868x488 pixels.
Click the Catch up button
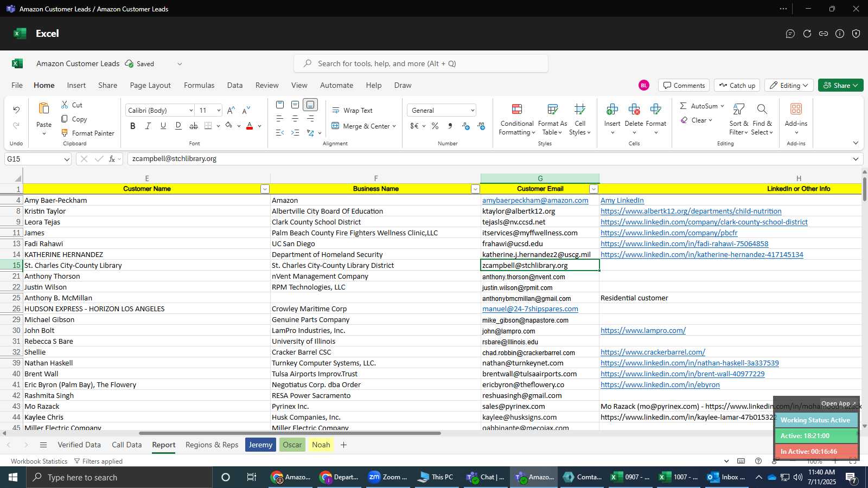737,85
